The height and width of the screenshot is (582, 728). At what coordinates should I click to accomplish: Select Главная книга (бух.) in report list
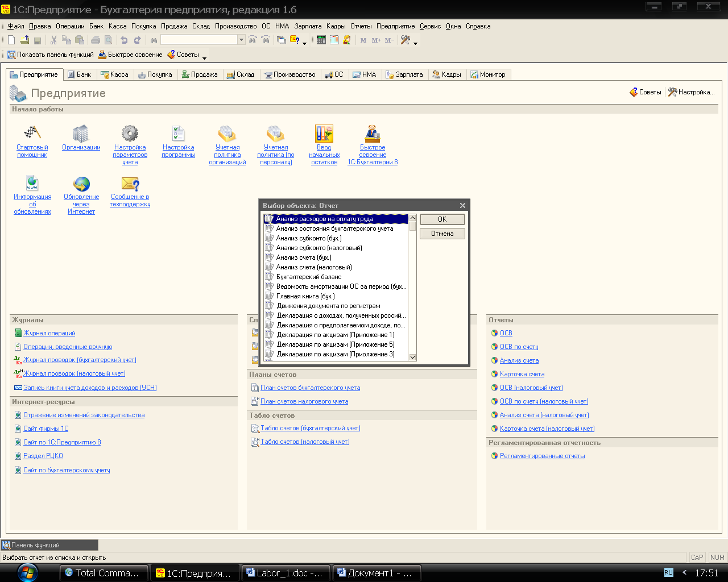336,296
